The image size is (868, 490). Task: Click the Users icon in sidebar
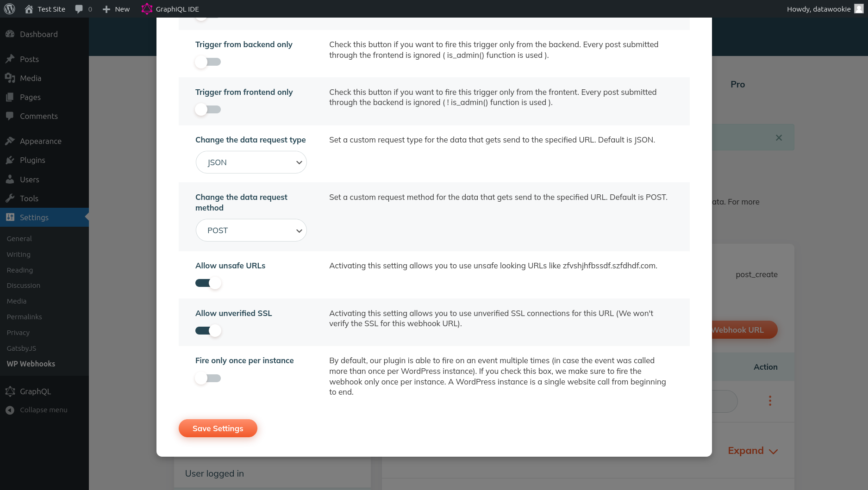[x=11, y=180]
